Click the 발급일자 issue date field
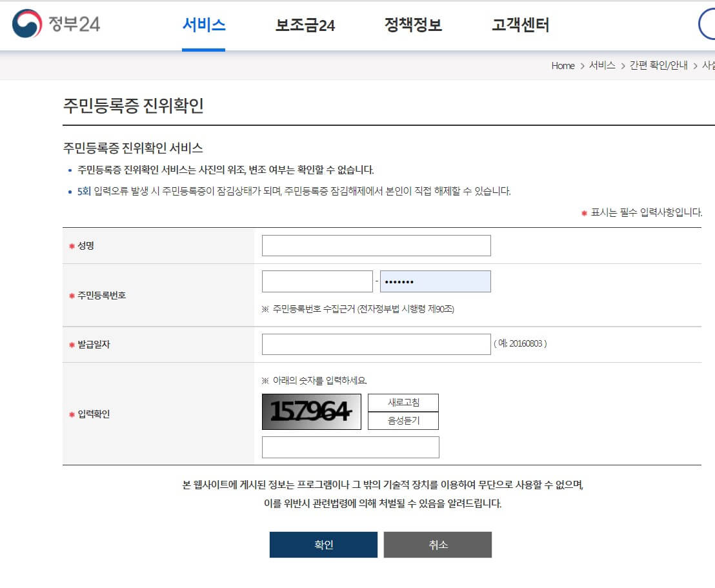The image size is (715, 588). coord(376,343)
